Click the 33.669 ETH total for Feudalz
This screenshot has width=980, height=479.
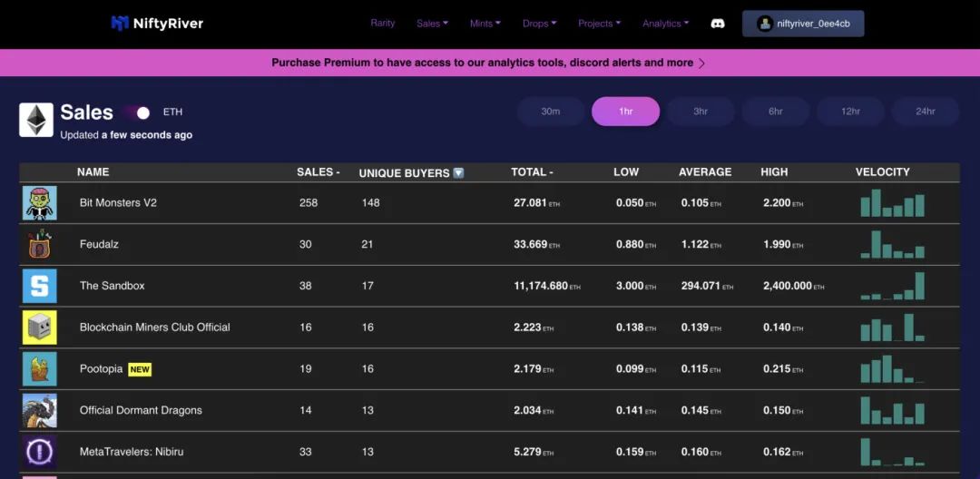point(536,244)
